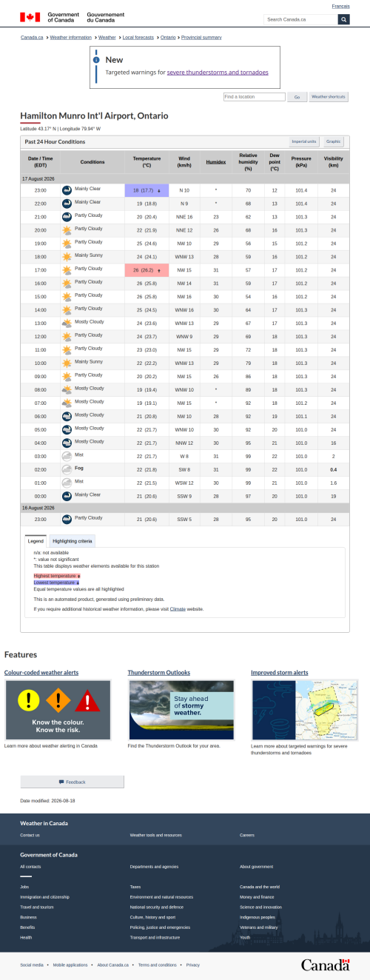The height and width of the screenshot is (980, 370).
Task: Click the storm alerts map image
Action: (x=306, y=710)
